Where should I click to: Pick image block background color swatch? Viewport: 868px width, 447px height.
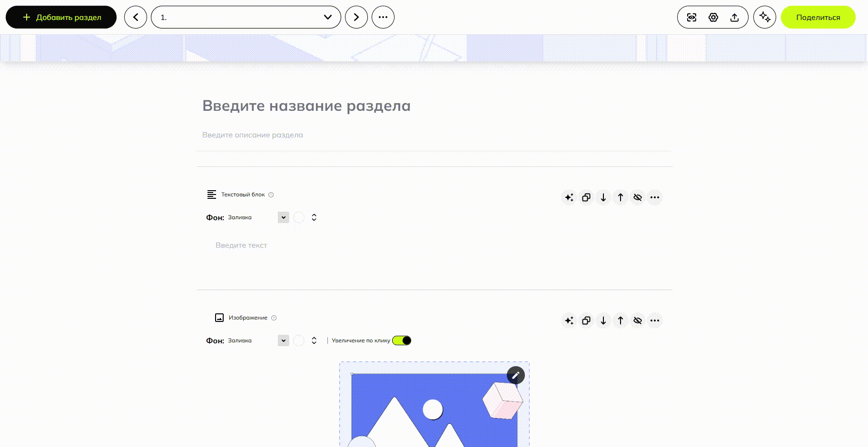(299, 340)
